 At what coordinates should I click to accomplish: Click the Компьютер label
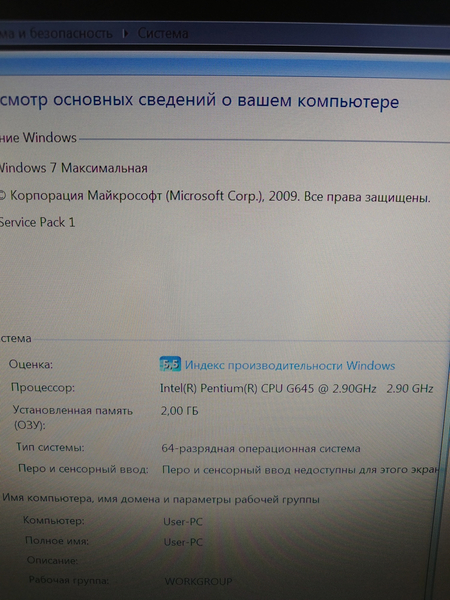(x=54, y=520)
